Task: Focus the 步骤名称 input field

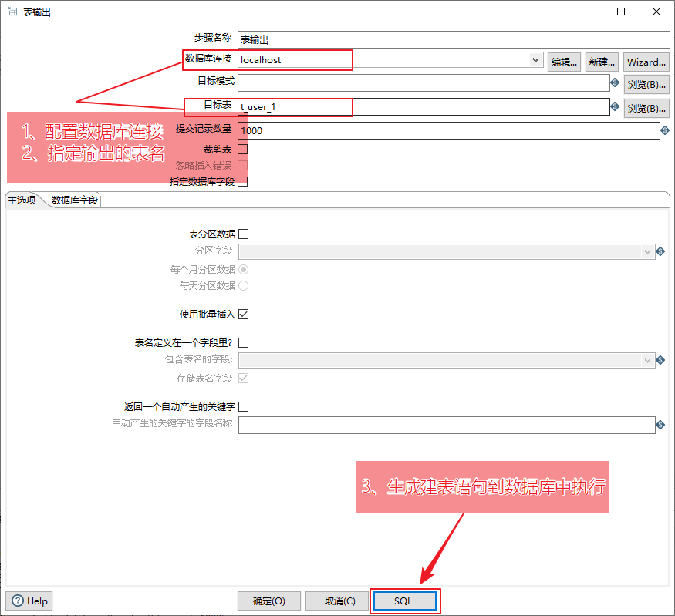Action: (454, 39)
